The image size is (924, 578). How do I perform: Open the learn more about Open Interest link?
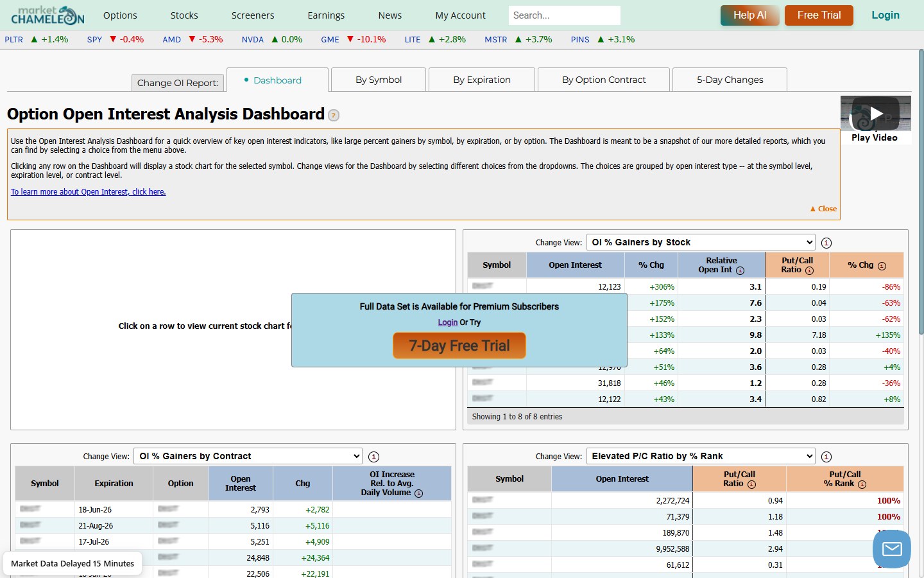pyautogui.click(x=89, y=192)
